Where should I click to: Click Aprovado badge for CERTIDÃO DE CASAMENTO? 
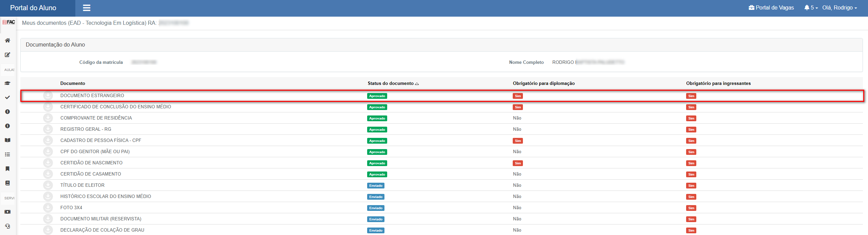pos(377,175)
